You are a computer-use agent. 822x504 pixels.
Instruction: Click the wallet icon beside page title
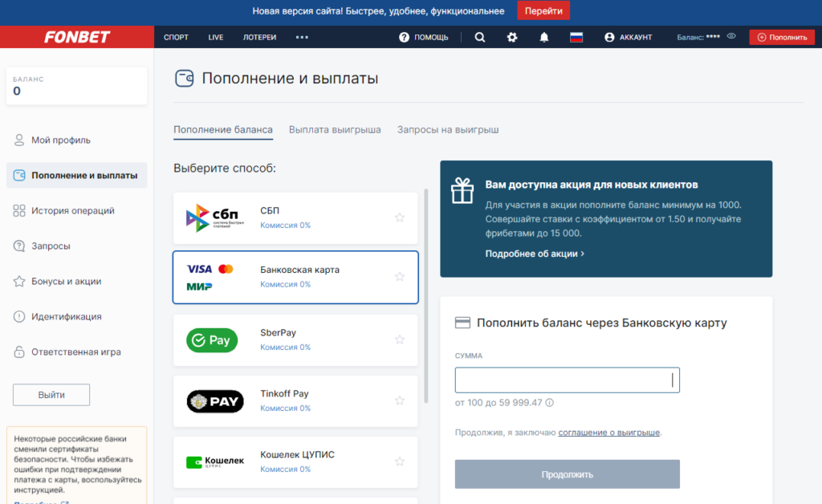pos(184,79)
